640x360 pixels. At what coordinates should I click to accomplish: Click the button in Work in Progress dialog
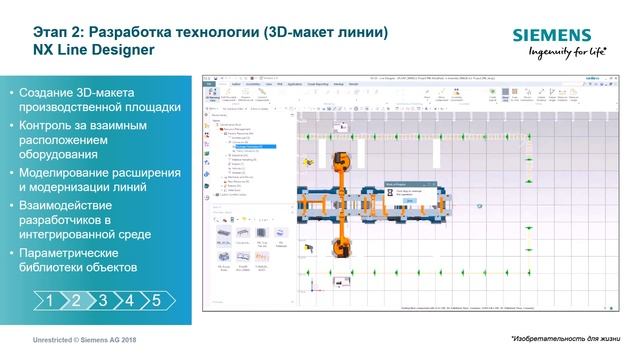point(409,200)
